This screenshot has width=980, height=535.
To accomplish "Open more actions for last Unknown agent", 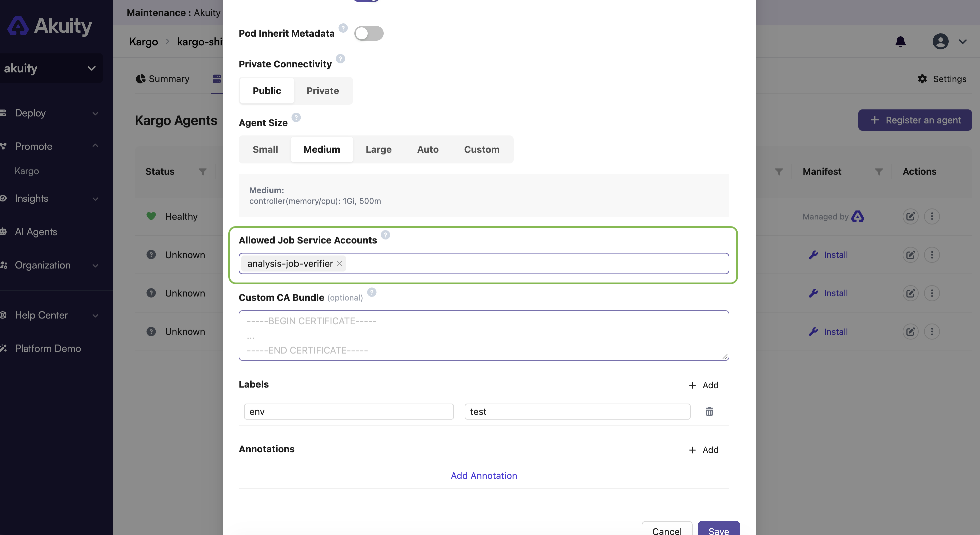I will pyautogui.click(x=932, y=332).
